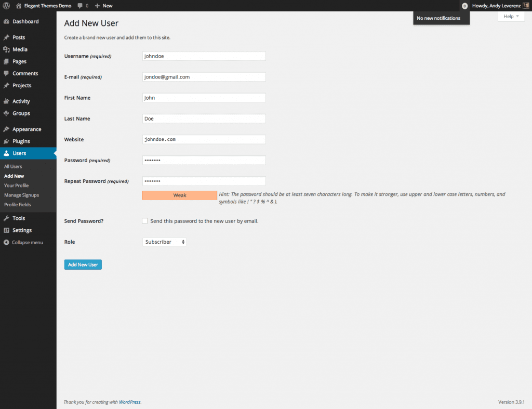Image resolution: width=532 pixels, height=409 pixels.
Task: Enable Send this password by email checkbox
Action: [x=145, y=221]
